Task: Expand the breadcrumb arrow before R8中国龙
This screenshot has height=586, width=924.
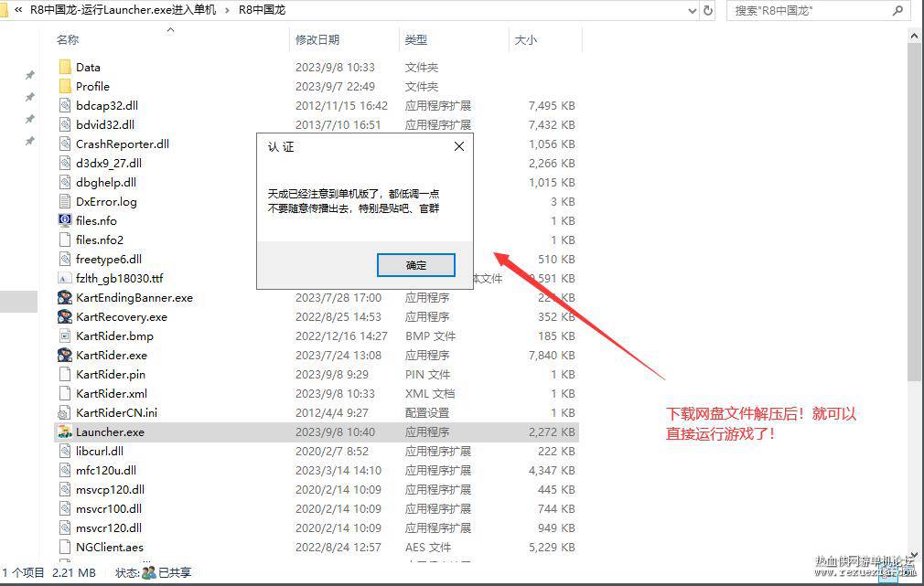Action: [227, 11]
